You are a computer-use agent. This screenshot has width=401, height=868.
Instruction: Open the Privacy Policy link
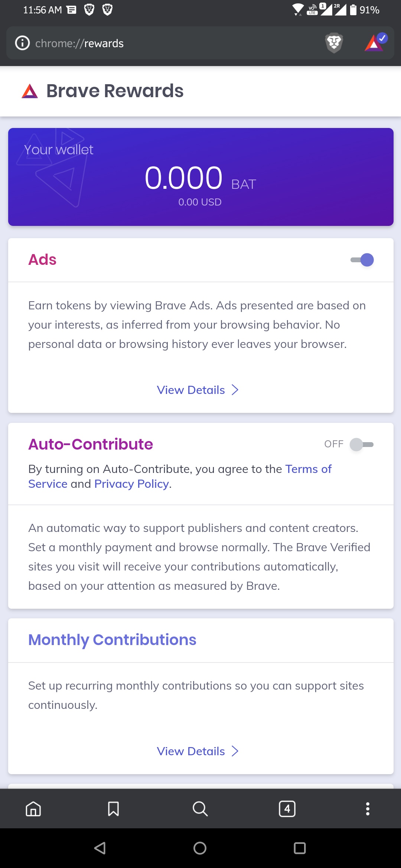(x=131, y=484)
